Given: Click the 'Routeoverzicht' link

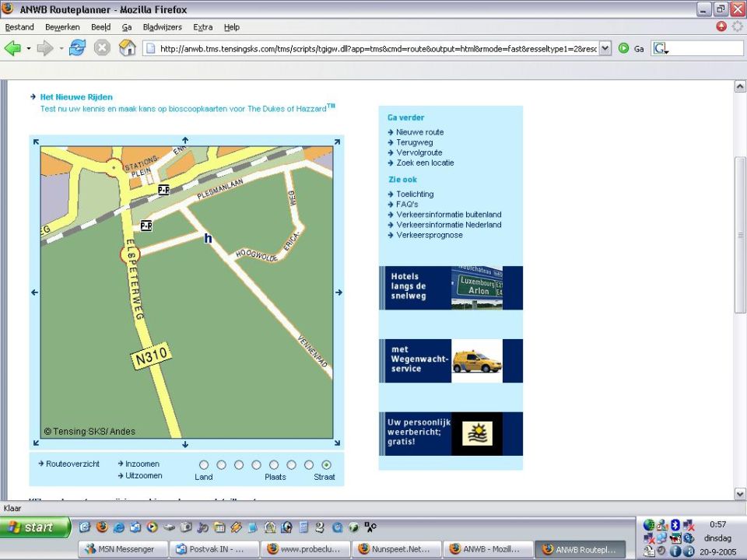Looking at the screenshot, I should click(x=72, y=464).
